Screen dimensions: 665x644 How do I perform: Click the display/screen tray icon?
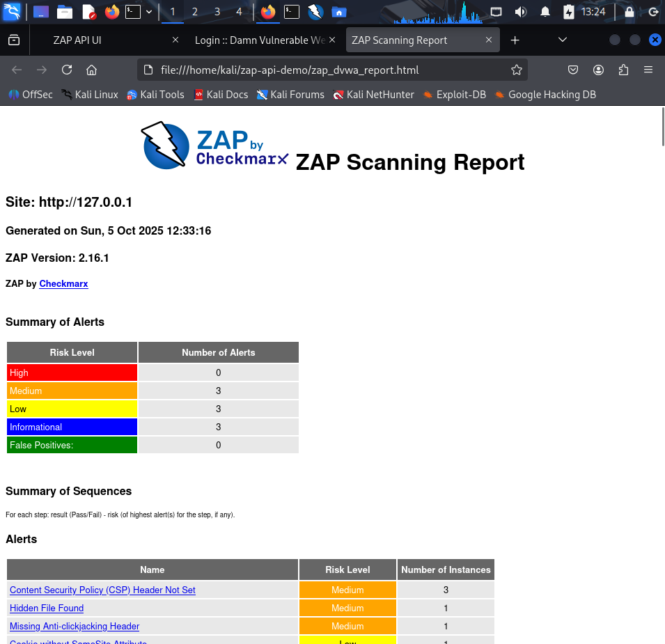[496, 12]
